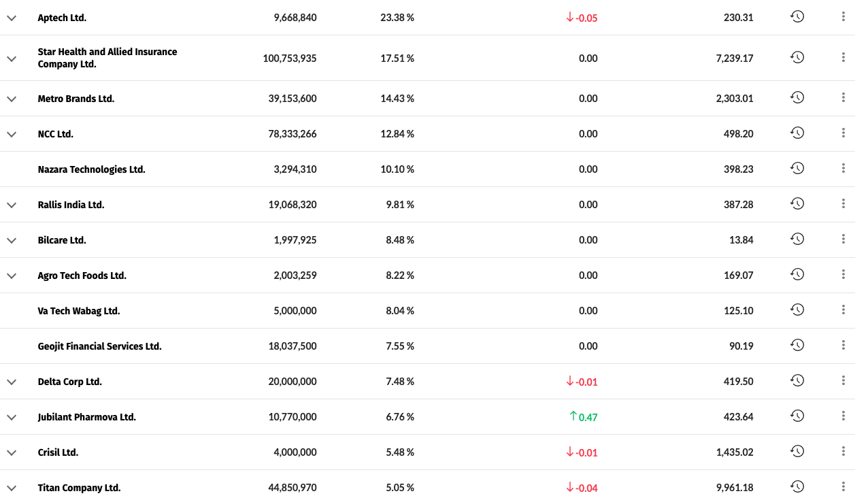
Task: Click history clock icon for Nazara Technologies
Action: point(797,169)
